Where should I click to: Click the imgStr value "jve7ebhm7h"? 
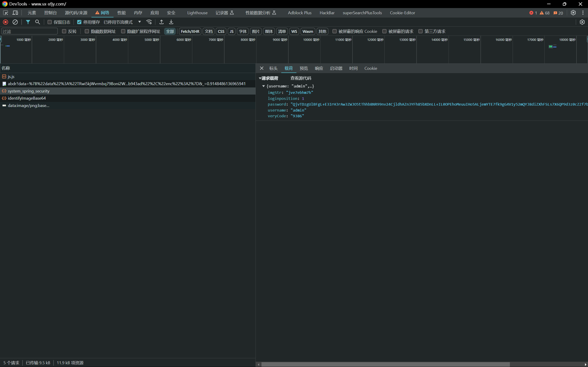pos(300,92)
